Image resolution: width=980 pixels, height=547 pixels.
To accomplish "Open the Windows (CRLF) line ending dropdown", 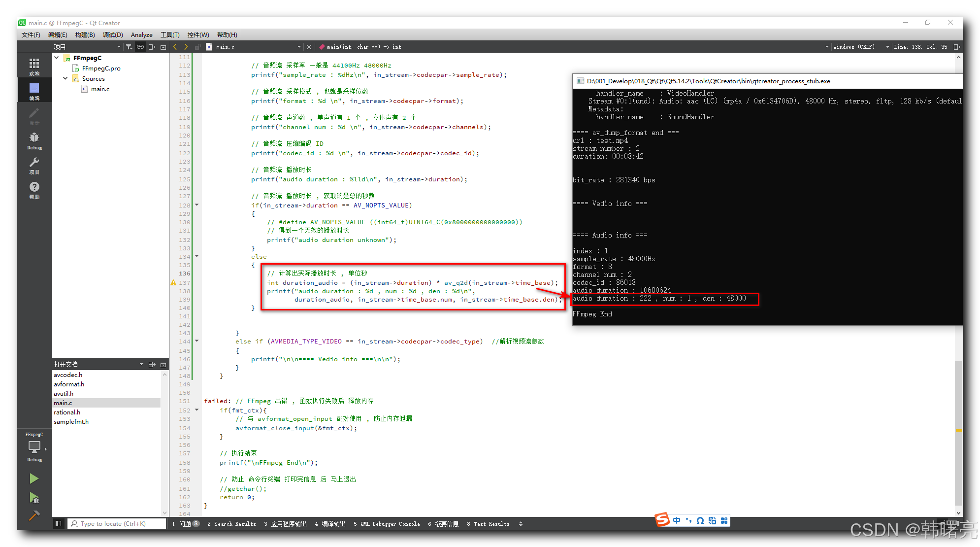I will click(861, 47).
